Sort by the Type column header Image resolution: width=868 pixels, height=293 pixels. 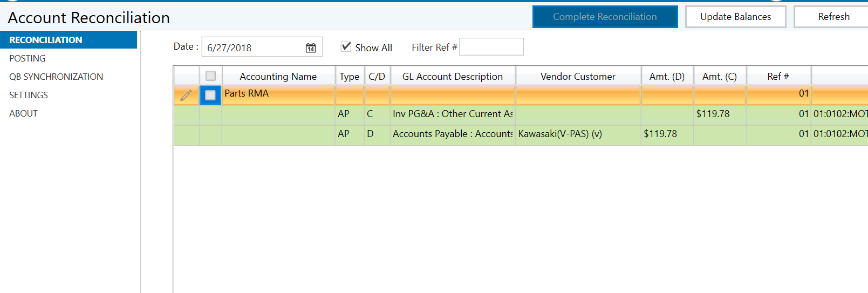coord(350,76)
